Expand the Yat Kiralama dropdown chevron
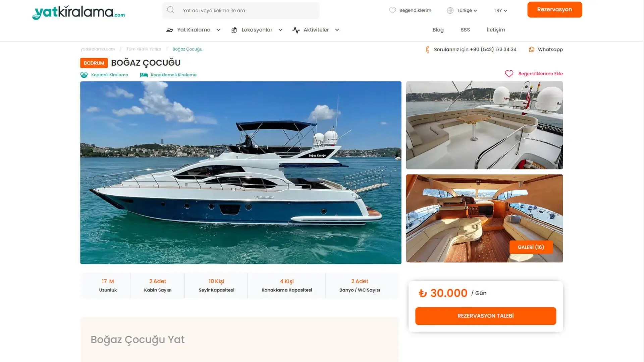644x362 pixels. pos(218,30)
